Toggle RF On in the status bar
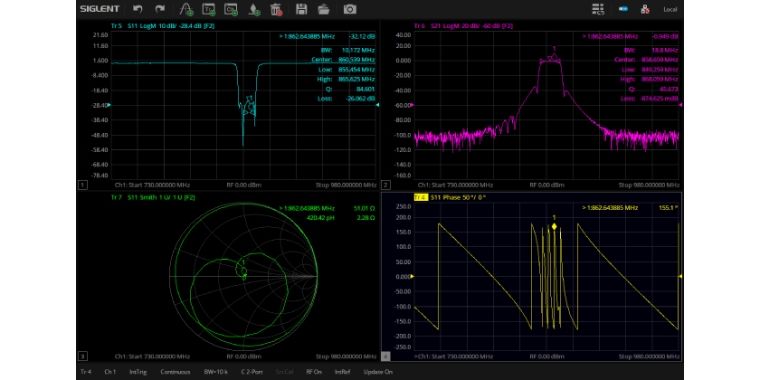 point(314,372)
